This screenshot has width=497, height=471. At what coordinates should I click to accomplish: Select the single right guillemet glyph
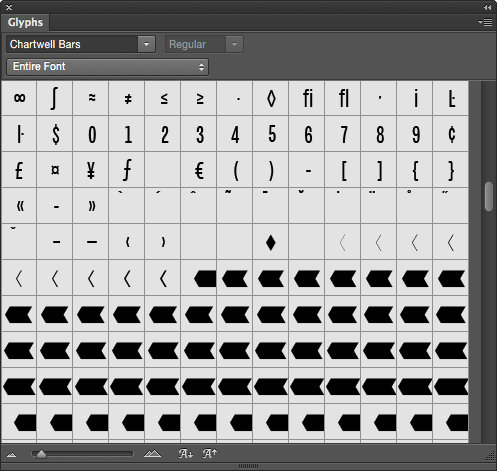163,242
